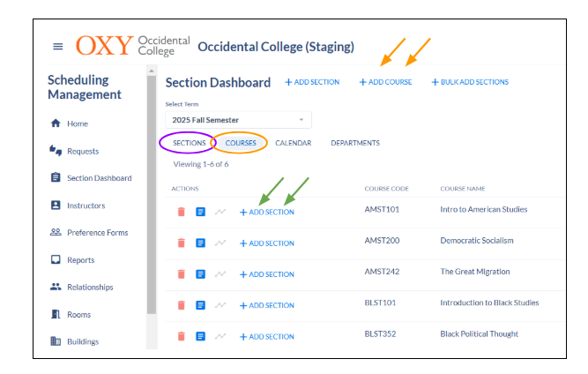Select course name Introduction to Black Studies

489,303
